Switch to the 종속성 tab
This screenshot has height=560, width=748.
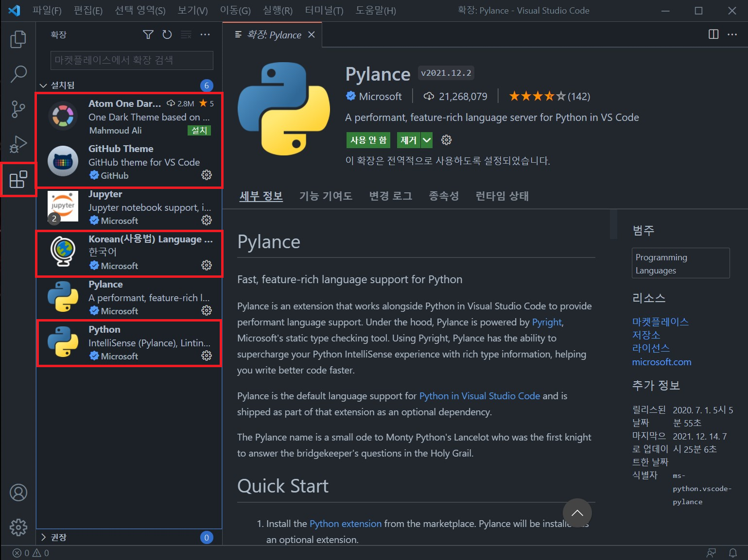point(444,196)
